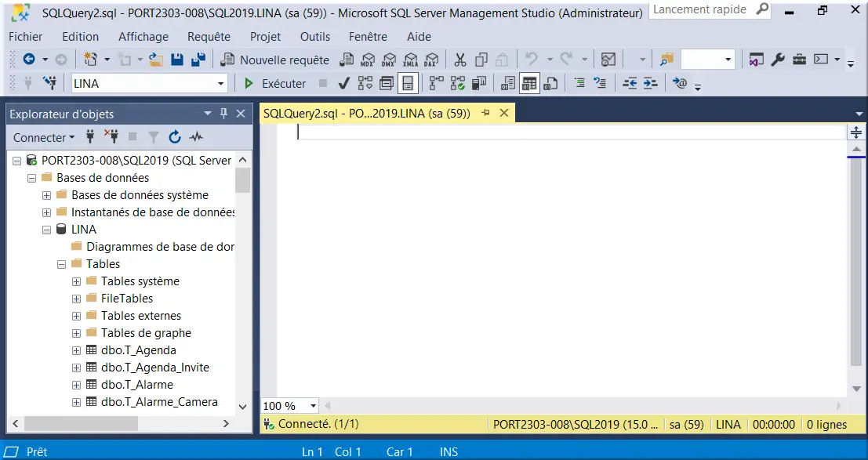Open the Aide menu
The width and height of the screenshot is (868, 460).
click(419, 37)
